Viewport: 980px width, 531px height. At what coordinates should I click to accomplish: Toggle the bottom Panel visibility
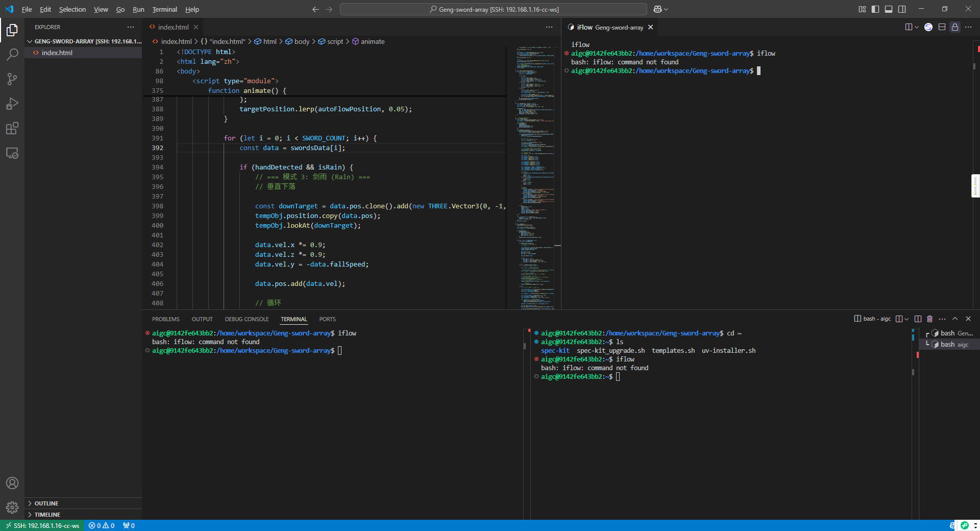(x=889, y=9)
